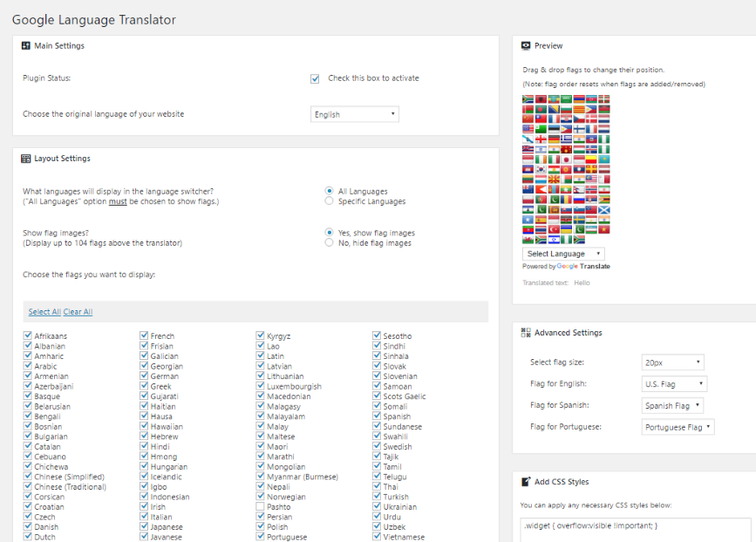Click the Main Settings panel icon
Image resolution: width=756 pixels, height=542 pixels.
(x=26, y=46)
